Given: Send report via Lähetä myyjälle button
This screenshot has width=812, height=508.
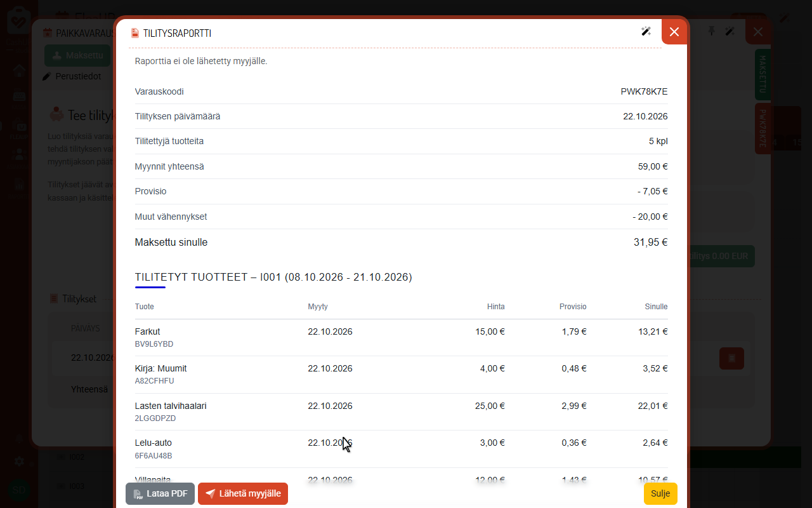Looking at the screenshot, I should tap(243, 493).
